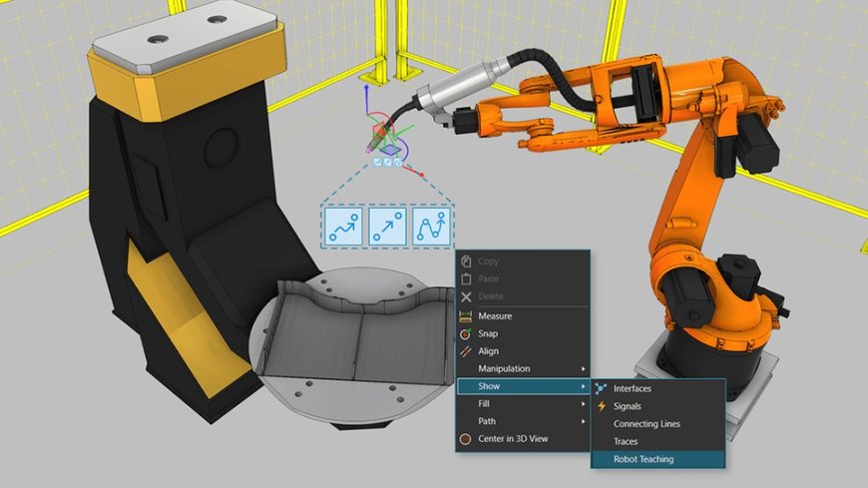Viewport: 868px width, 488px height.
Task: Click the first small motion icon under the gizmo
Action: (377, 163)
